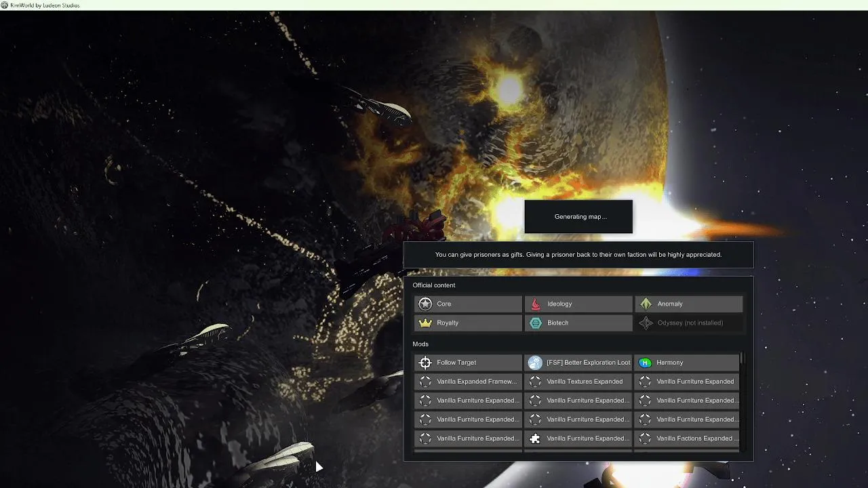Image resolution: width=868 pixels, height=488 pixels.
Task: Click the puzzle piece mod icon
Action: click(536, 439)
